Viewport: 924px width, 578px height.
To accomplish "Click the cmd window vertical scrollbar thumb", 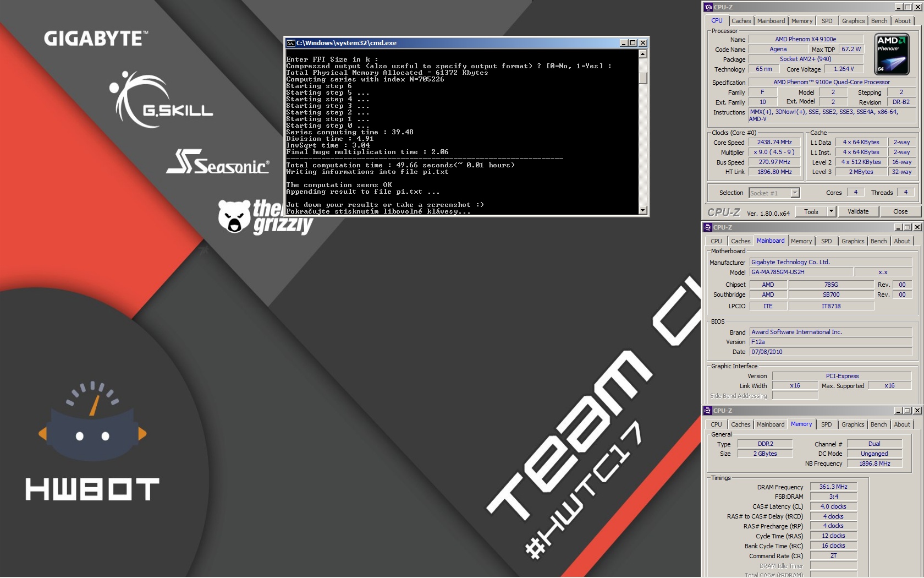I will [x=643, y=78].
